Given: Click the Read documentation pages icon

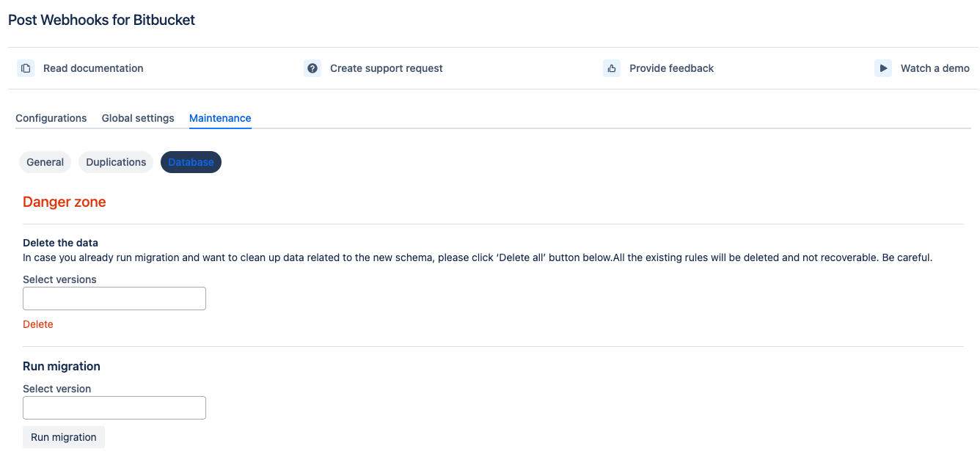Looking at the screenshot, I should click(x=26, y=68).
